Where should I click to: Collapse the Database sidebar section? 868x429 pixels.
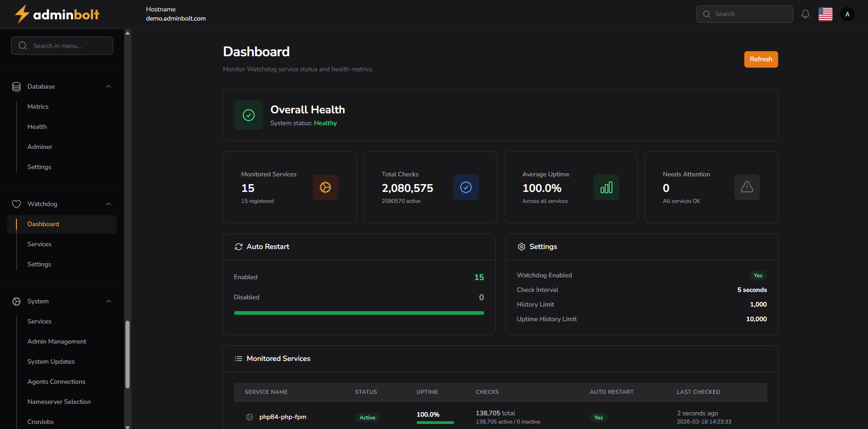(109, 86)
